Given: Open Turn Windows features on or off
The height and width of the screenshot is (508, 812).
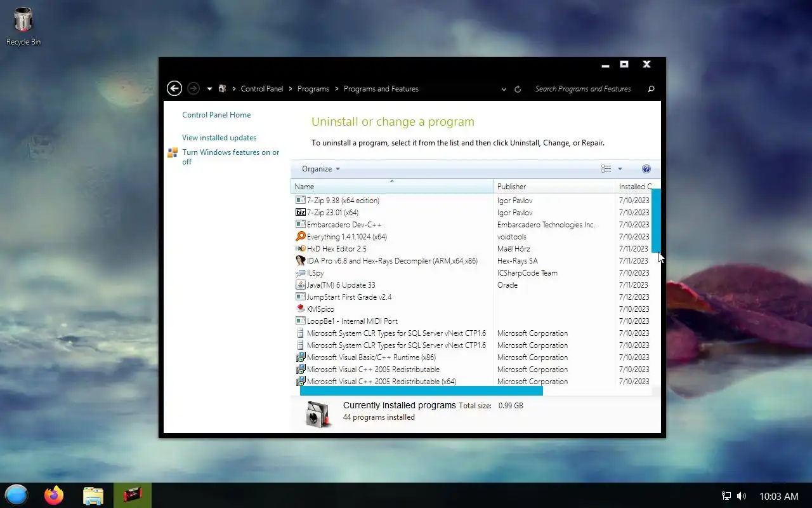Looking at the screenshot, I should click(x=231, y=157).
